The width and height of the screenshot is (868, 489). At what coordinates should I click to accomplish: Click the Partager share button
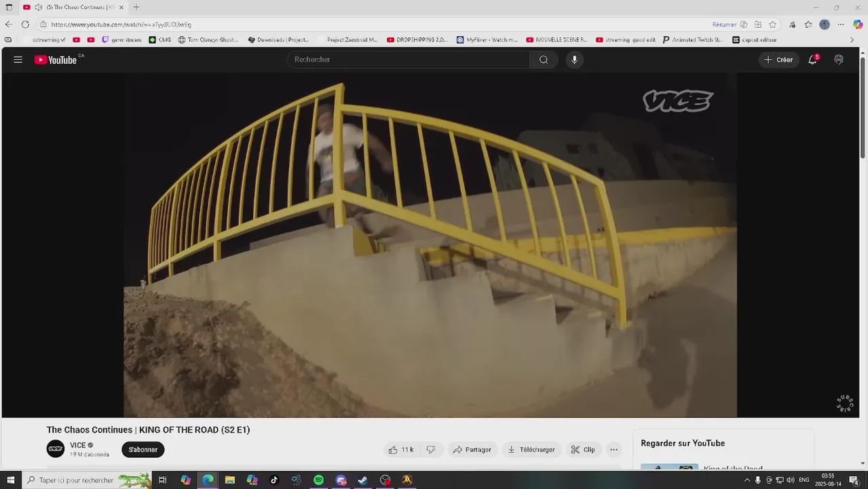pyautogui.click(x=472, y=450)
